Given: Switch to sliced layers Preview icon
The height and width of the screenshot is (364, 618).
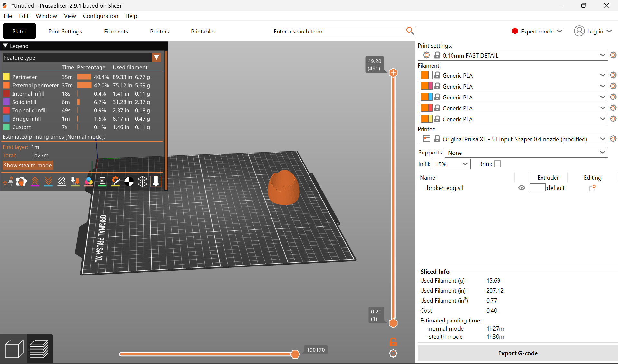Looking at the screenshot, I should click(x=39, y=349).
